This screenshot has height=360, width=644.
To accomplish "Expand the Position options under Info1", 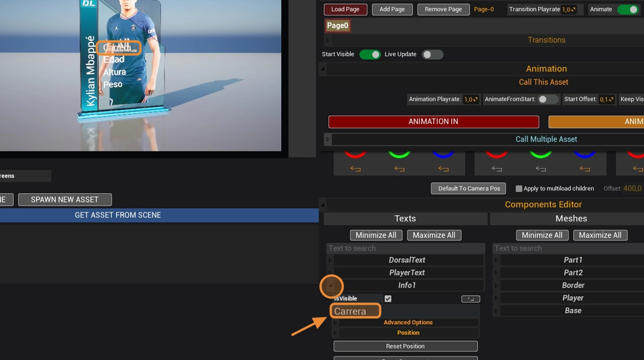I will coord(335,333).
